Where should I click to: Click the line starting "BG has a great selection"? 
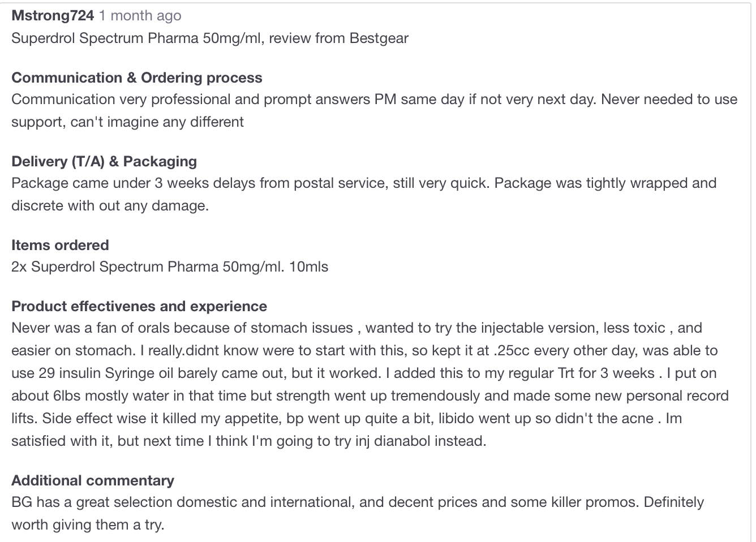[357, 502]
